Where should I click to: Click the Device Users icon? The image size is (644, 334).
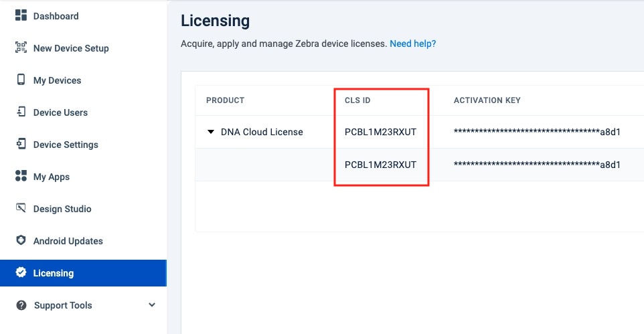tap(21, 112)
